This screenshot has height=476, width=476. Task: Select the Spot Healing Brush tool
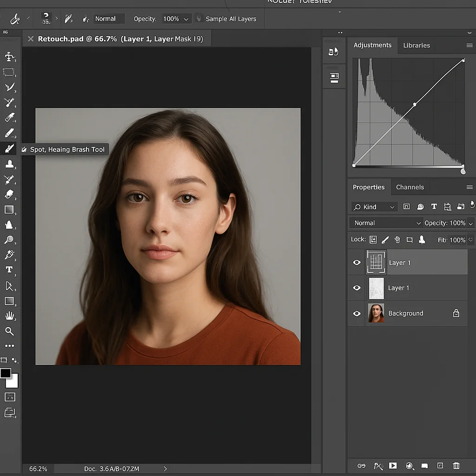(9, 148)
